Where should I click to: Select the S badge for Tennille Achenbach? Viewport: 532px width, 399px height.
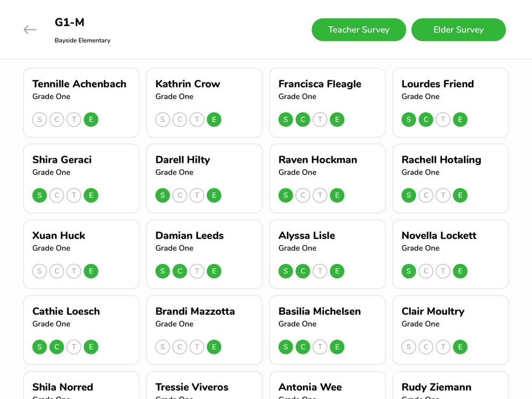[x=40, y=119]
